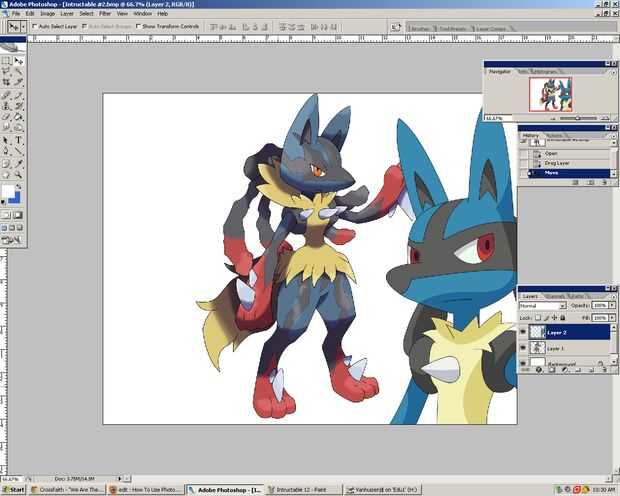Click the Windows Start button
The image size is (620, 496).
coord(13,489)
